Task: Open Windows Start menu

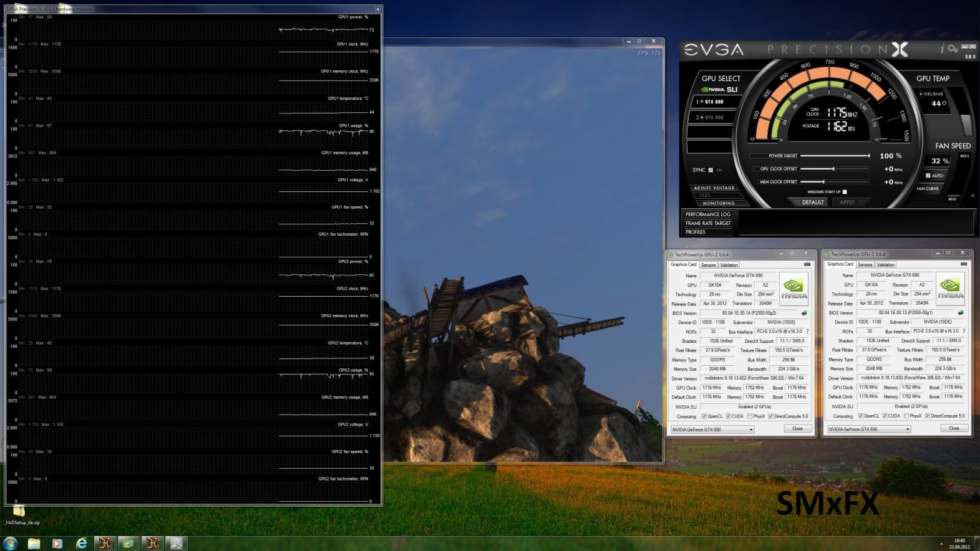Action: (x=10, y=544)
